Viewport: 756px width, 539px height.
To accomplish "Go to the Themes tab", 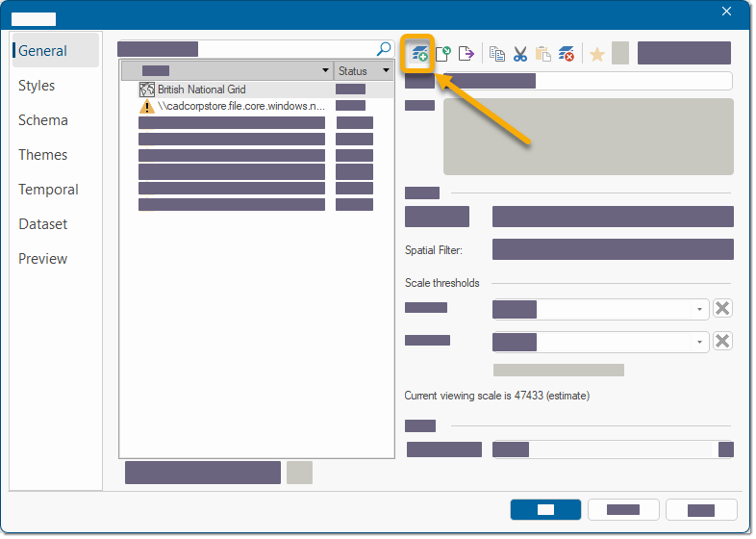I will 43,155.
